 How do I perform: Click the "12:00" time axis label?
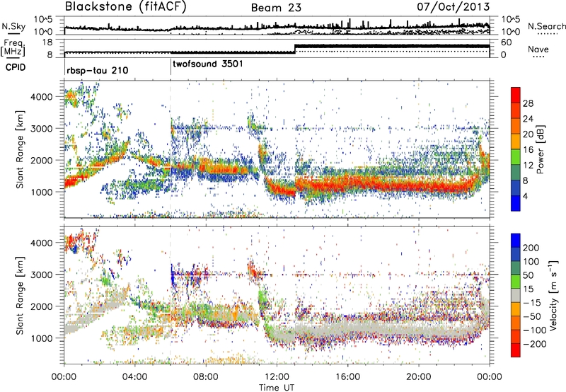(277, 377)
